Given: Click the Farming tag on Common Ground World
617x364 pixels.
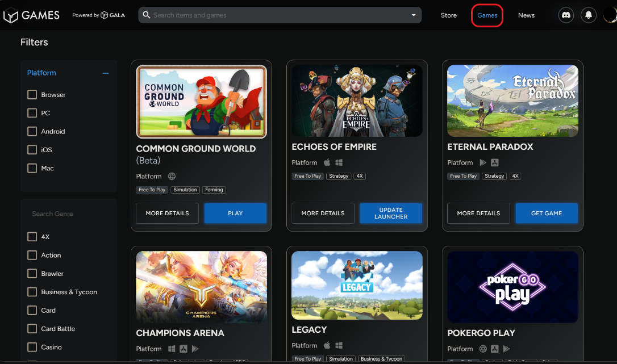Looking at the screenshot, I should (214, 190).
